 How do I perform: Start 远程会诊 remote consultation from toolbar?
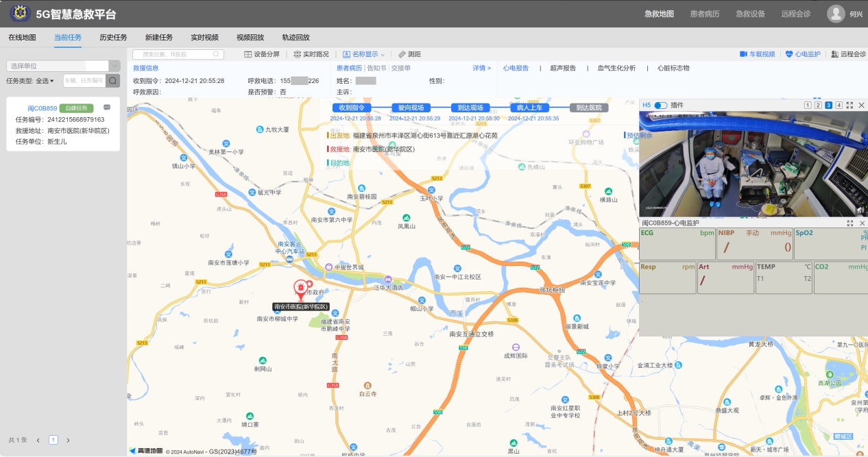click(849, 54)
